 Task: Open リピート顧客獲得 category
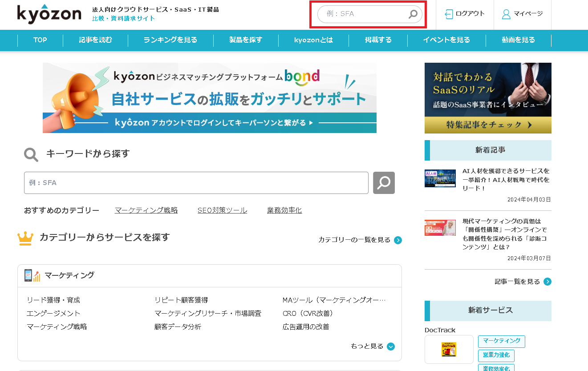tap(181, 300)
